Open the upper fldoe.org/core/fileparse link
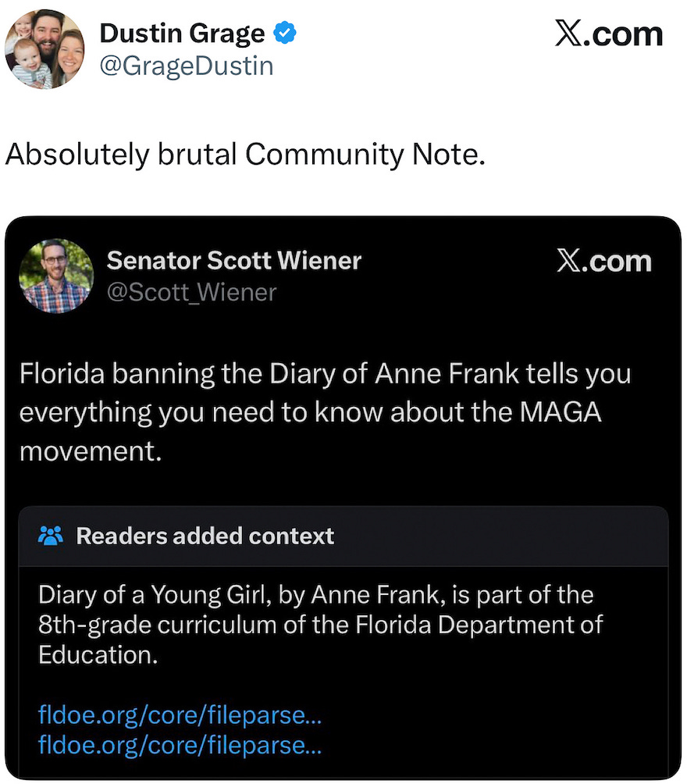 point(180,715)
